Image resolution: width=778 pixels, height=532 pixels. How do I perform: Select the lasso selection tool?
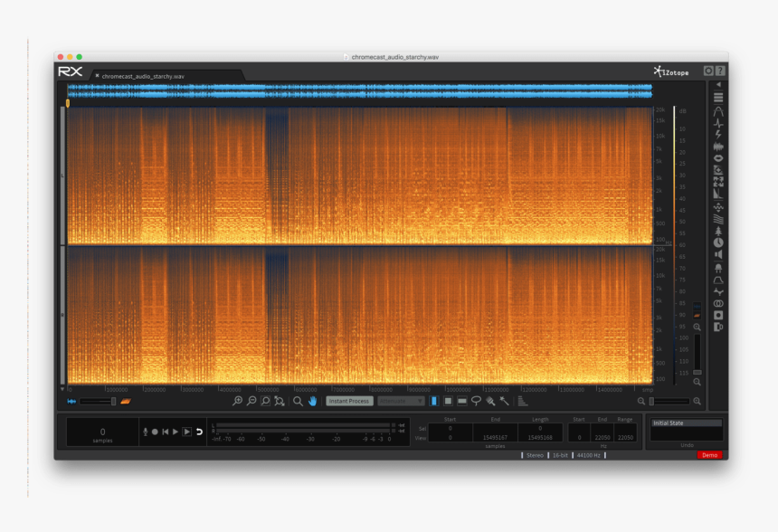click(476, 401)
